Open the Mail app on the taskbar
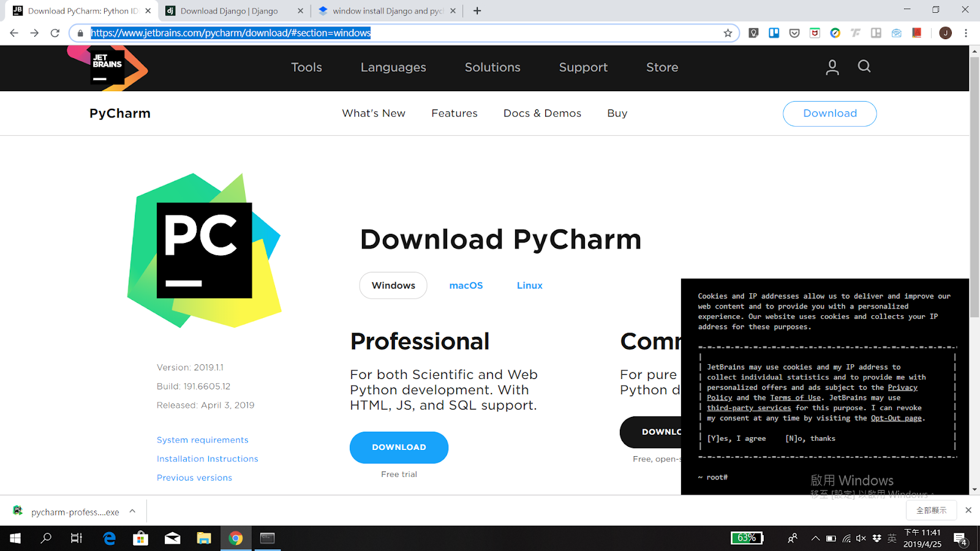This screenshot has height=551, width=980. (x=173, y=538)
